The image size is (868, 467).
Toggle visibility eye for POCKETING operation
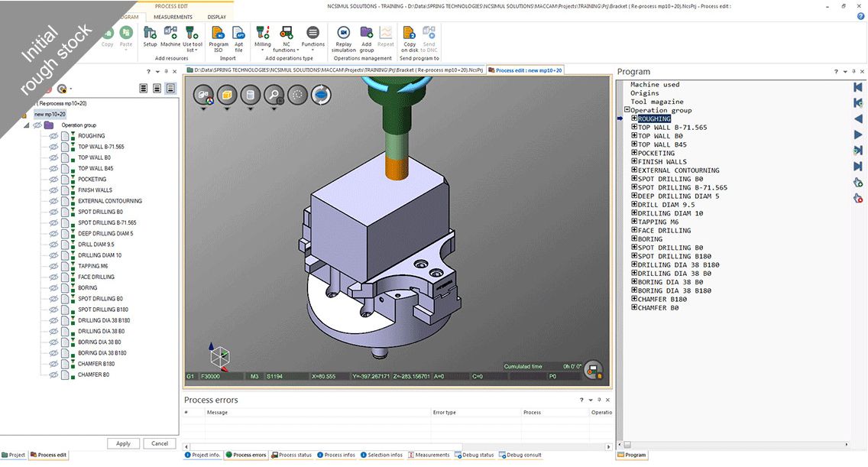53,180
